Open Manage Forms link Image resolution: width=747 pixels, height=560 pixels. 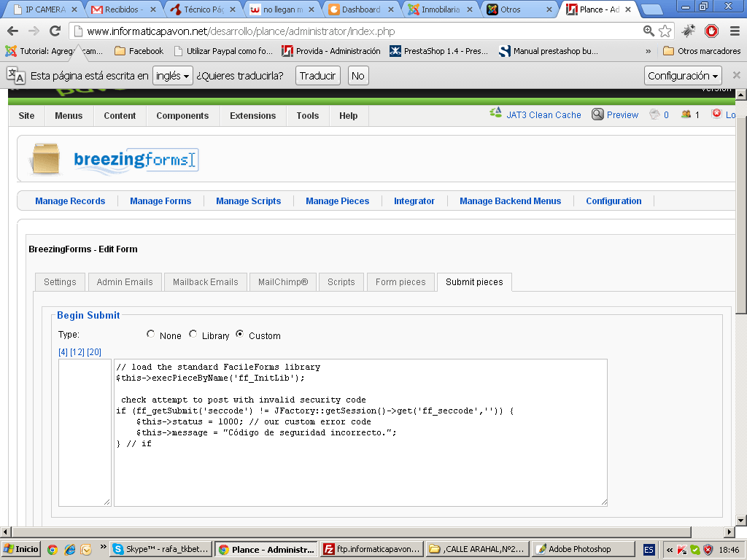click(160, 201)
